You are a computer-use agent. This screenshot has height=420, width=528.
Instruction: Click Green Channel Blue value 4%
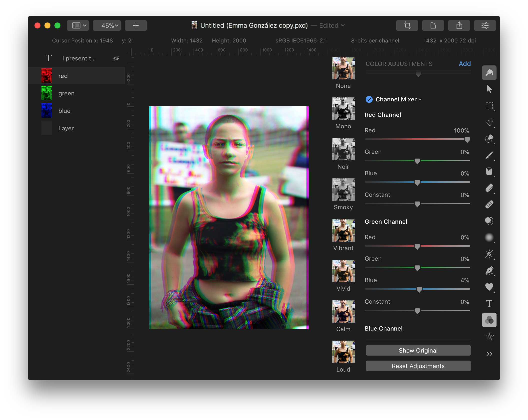pos(465,280)
